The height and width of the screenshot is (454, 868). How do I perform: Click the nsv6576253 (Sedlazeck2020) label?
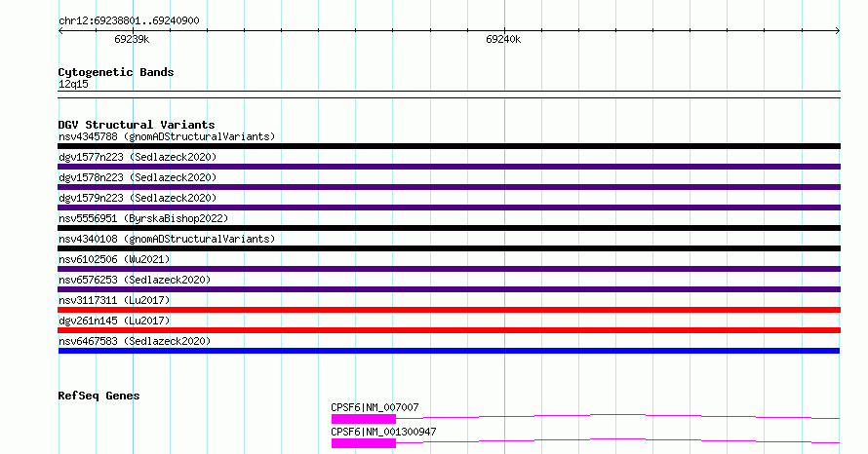coord(135,280)
